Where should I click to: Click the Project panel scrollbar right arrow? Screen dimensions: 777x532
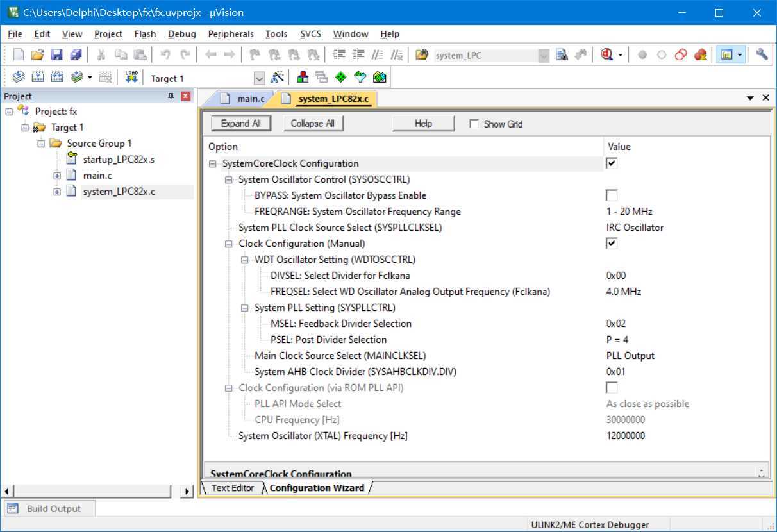[187, 492]
